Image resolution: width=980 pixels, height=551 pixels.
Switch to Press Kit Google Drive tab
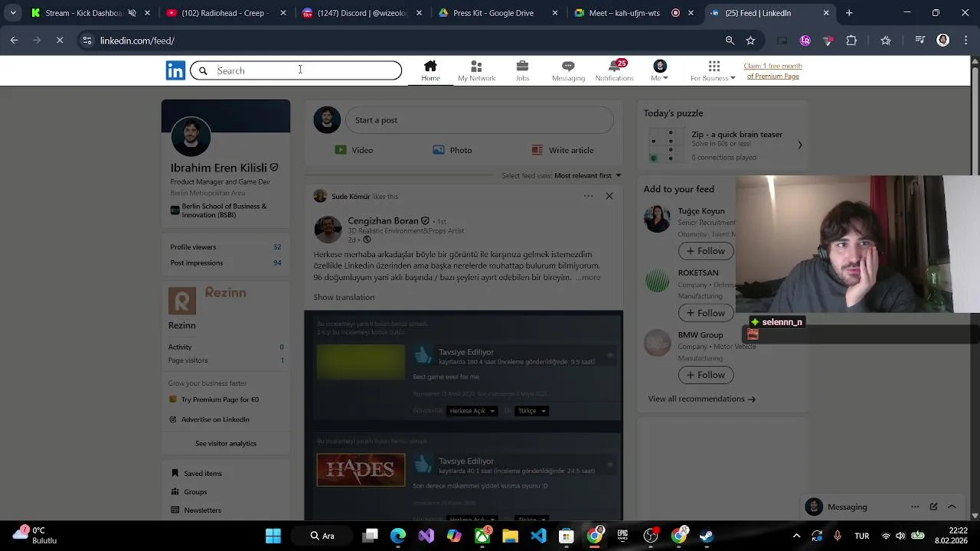coord(498,13)
